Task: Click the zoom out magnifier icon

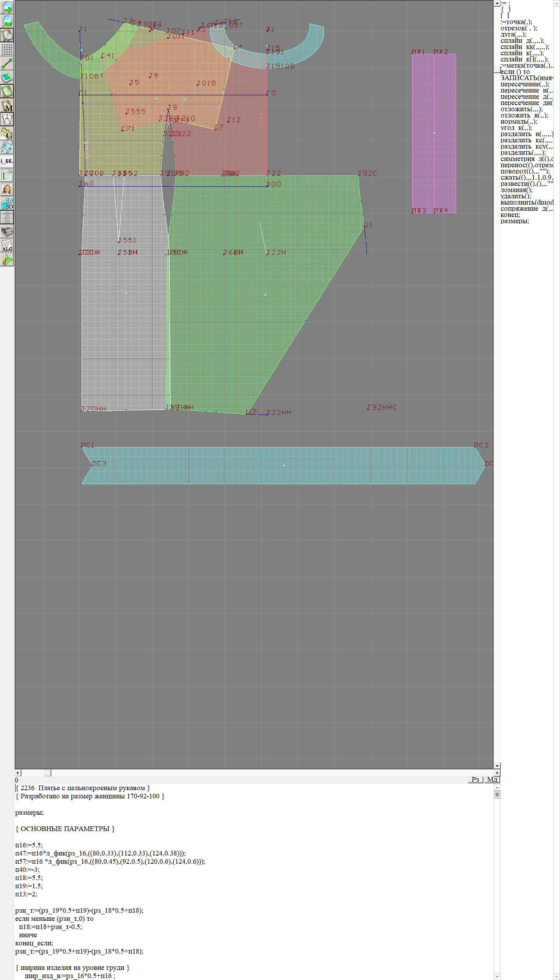Action: pos(7,21)
